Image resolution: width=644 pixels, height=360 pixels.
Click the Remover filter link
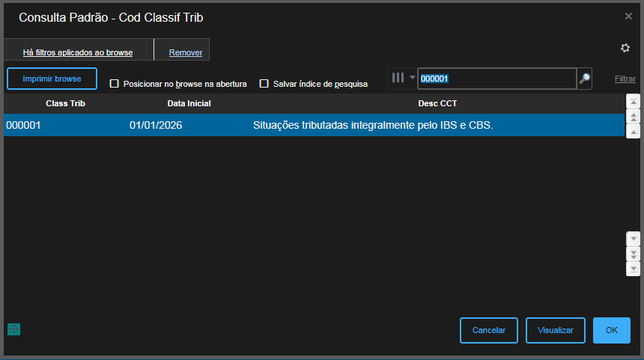pyautogui.click(x=185, y=52)
